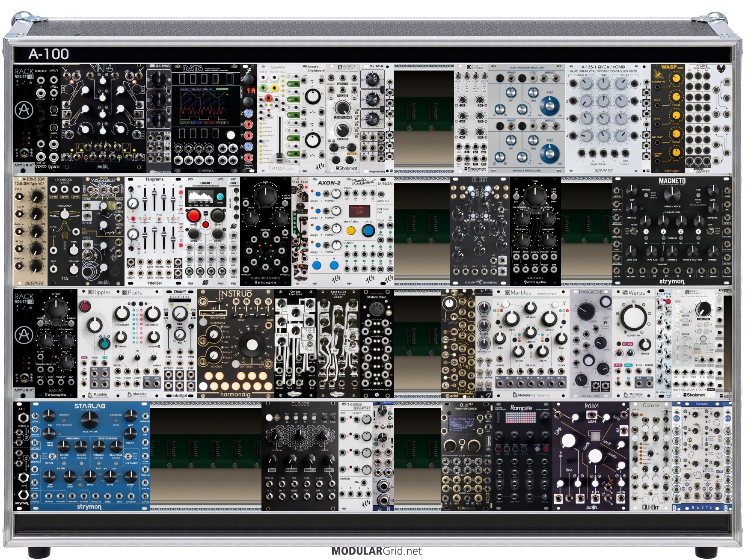Click the TUNE knob on Black VCO 2
The width and height of the screenshot is (754, 560).
[x=535, y=197]
